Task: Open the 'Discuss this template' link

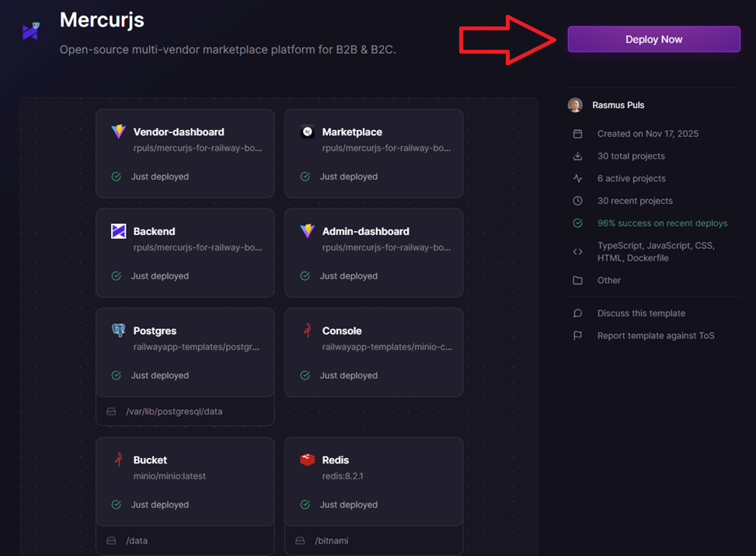Action: (641, 313)
